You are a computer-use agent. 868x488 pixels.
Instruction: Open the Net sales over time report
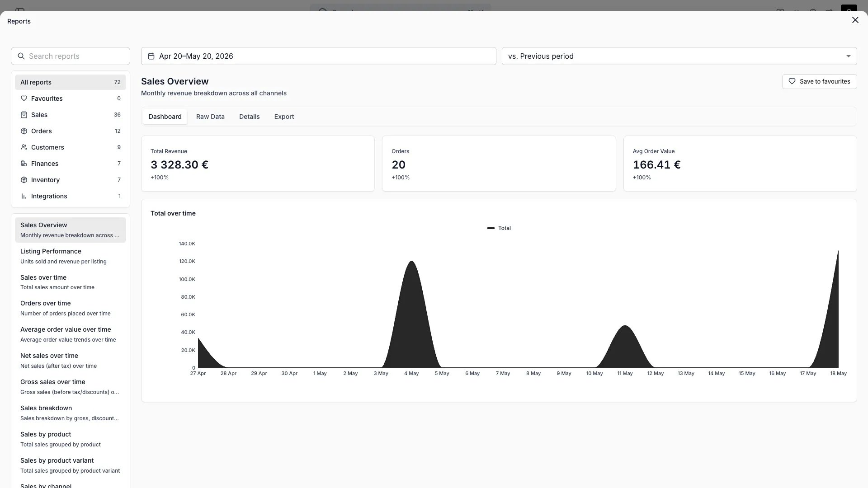[71, 361]
